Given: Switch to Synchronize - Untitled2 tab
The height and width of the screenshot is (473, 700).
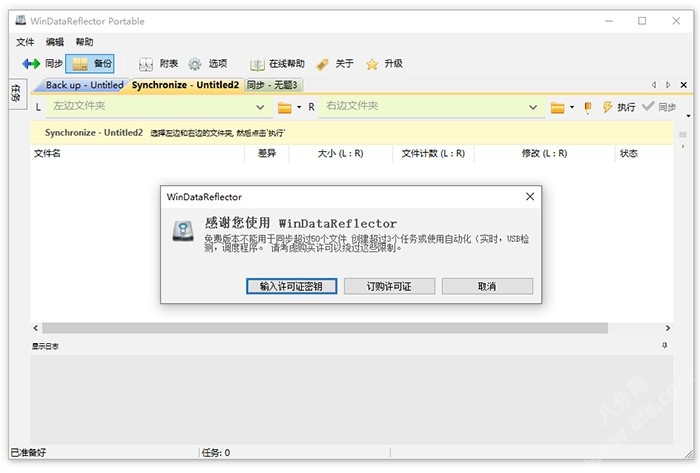Looking at the screenshot, I should pyautogui.click(x=185, y=85).
